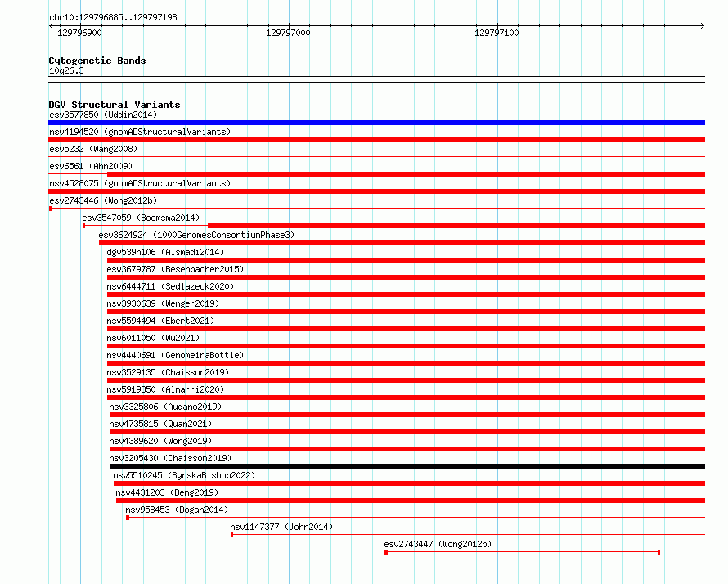Click ruler position label 129797100

click(x=497, y=33)
